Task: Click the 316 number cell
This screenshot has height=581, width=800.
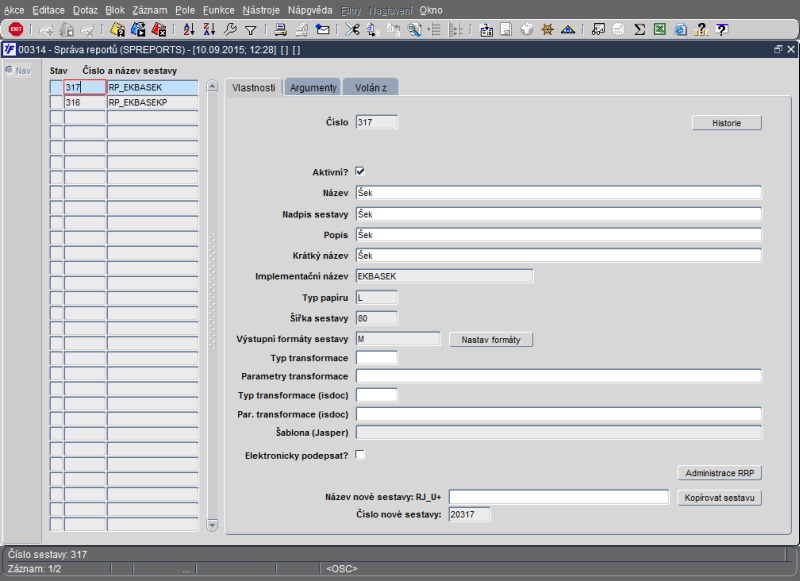Action: pos(85,103)
